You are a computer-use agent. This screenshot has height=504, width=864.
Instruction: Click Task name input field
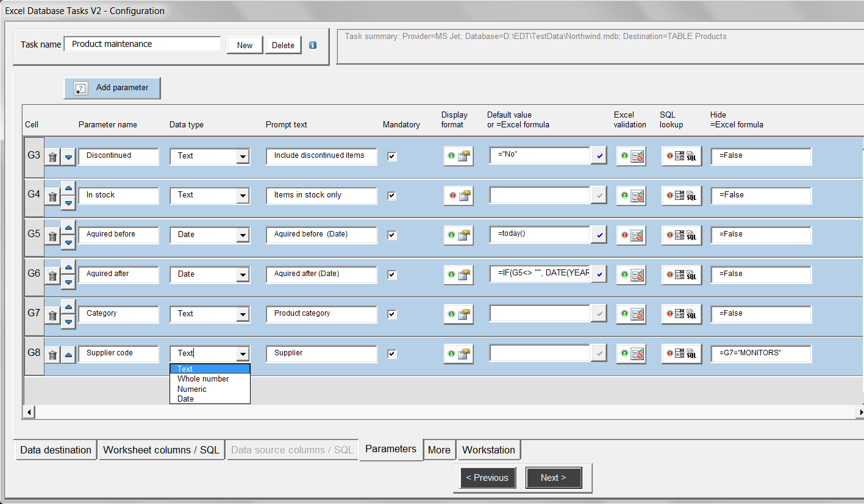(142, 44)
